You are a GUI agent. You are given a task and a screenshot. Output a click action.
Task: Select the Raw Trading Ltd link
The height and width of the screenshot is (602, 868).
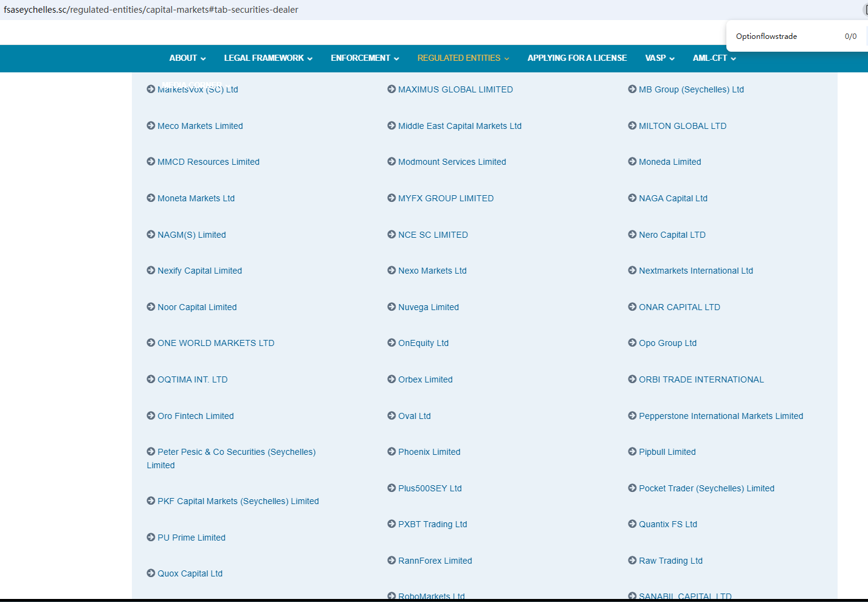point(670,561)
